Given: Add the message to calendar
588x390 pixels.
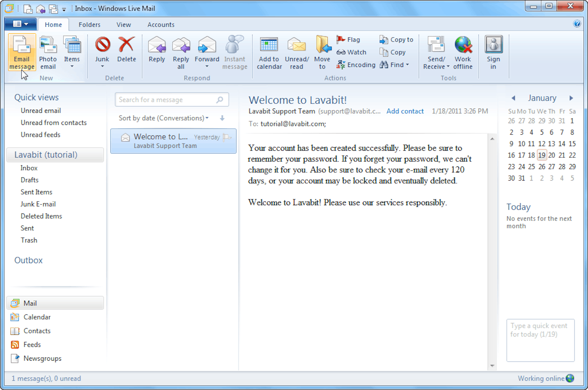Looking at the screenshot, I should coord(269,52).
